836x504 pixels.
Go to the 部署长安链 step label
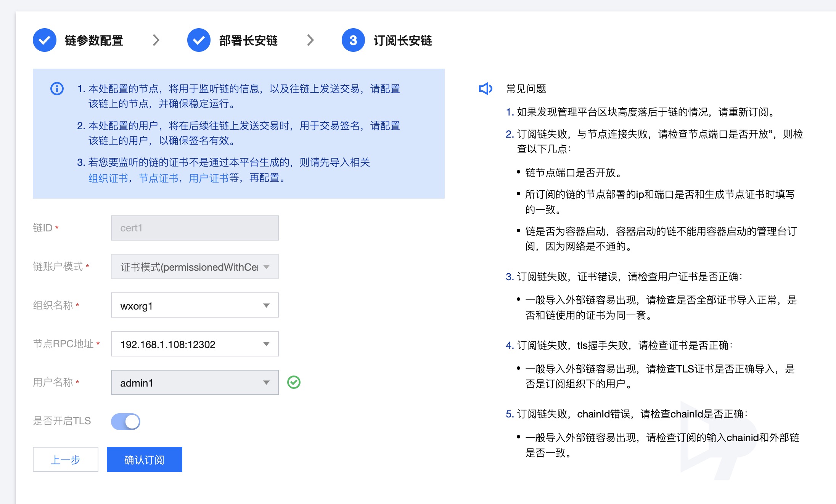[x=248, y=40]
